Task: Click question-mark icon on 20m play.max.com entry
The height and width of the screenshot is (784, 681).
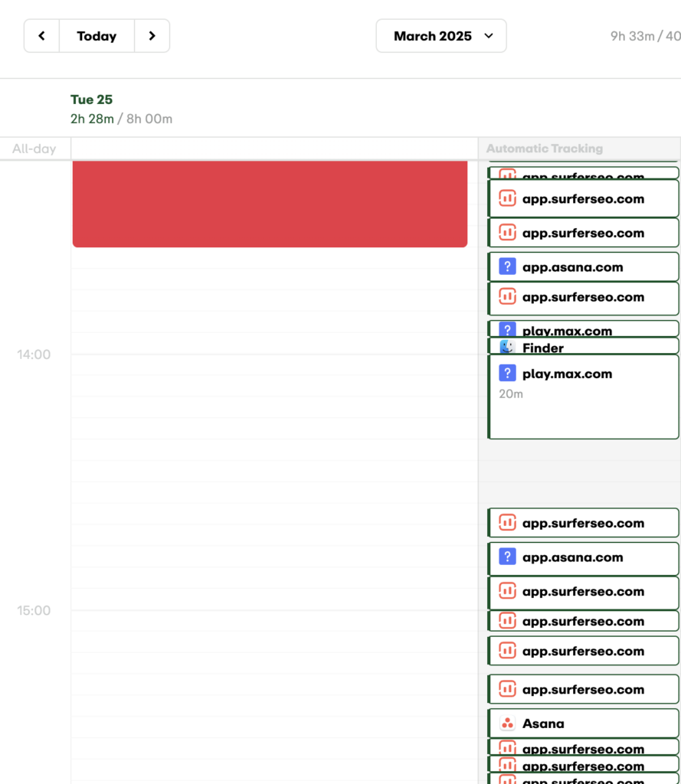Action: 507,374
